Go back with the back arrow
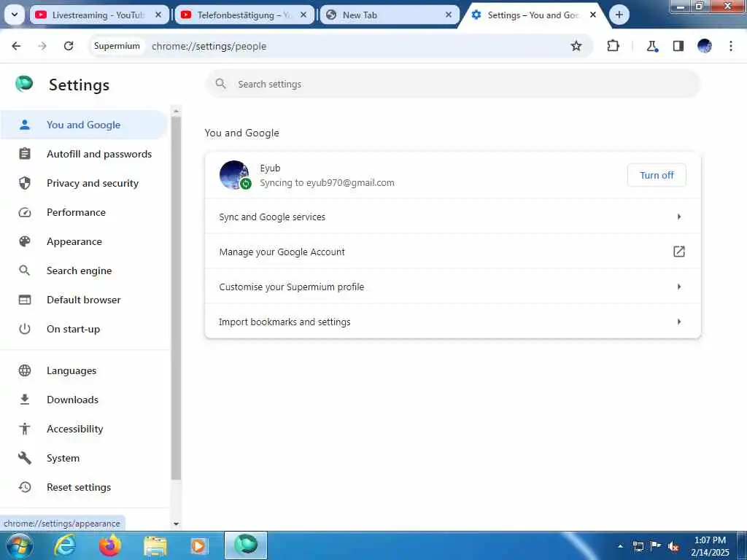The height and width of the screenshot is (560, 747). point(16,46)
